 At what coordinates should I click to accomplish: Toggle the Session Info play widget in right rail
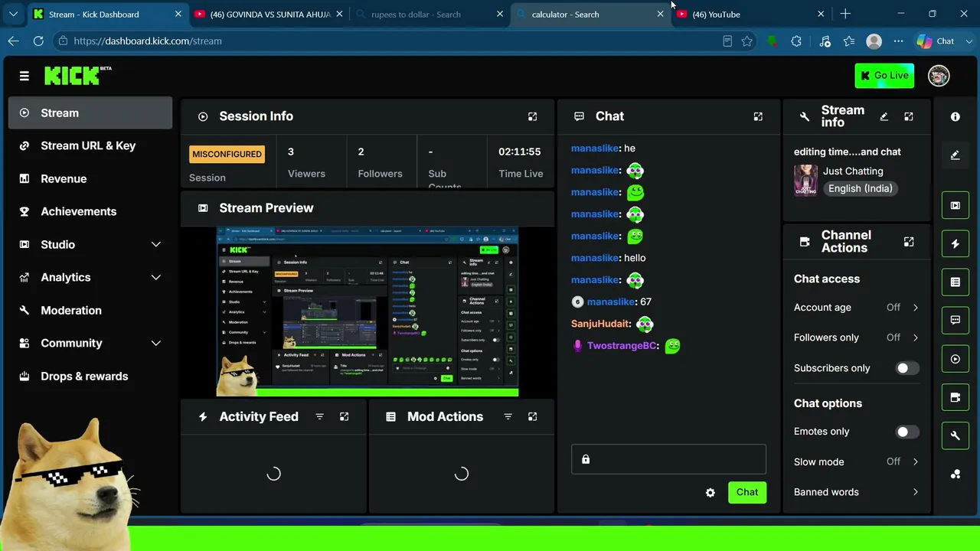pyautogui.click(x=955, y=359)
